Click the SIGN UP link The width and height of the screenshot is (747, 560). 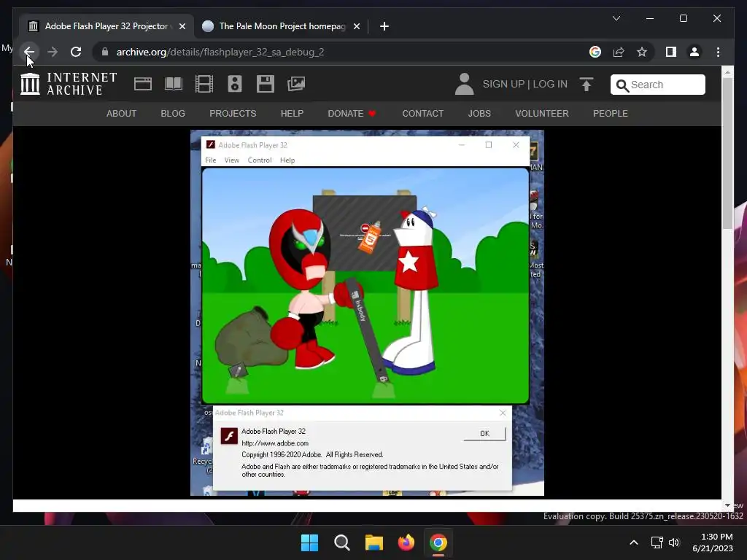pos(503,84)
